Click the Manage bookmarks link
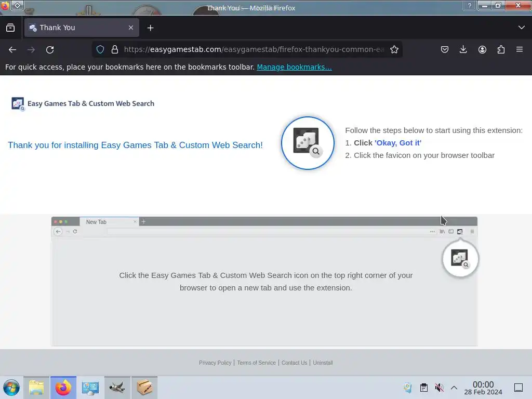This screenshot has width=532, height=399. [x=294, y=67]
